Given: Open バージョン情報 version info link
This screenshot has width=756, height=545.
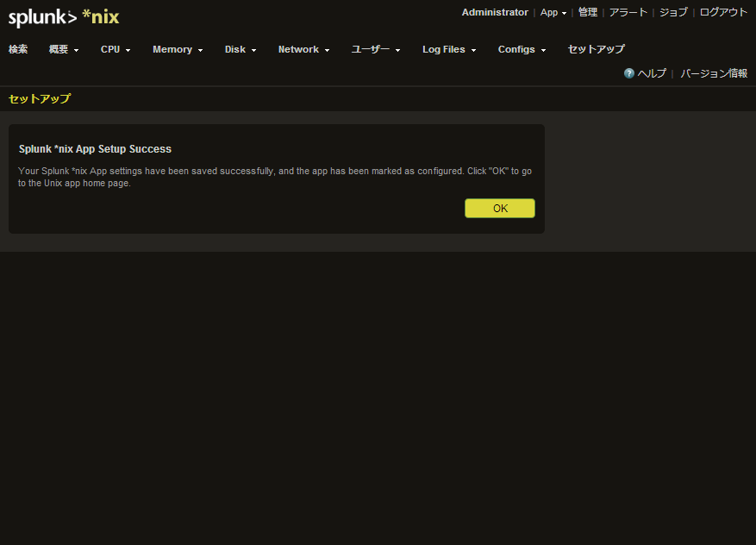Looking at the screenshot, I should tap(714, 73).
